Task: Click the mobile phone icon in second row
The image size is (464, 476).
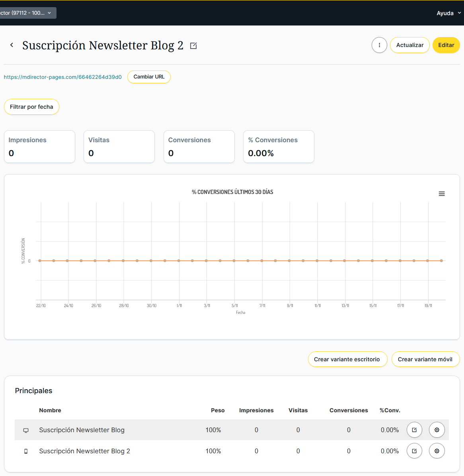Action: point(26,451)
